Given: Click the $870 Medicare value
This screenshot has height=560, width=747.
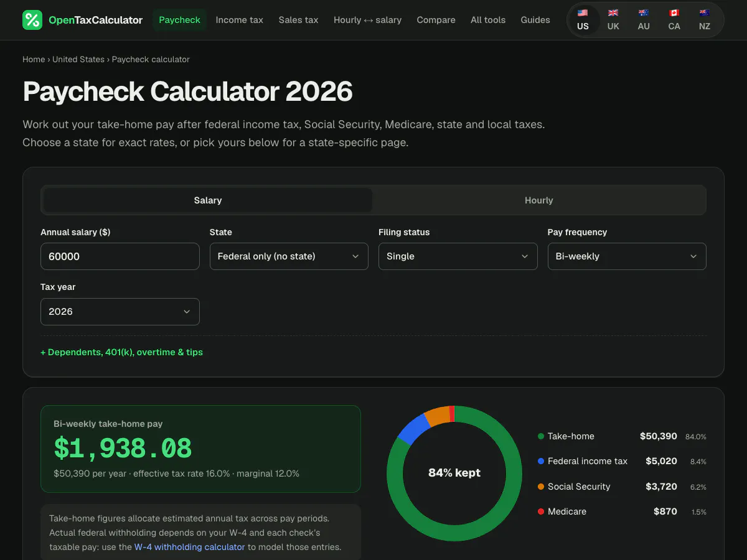Looking at the screenshot, I should coord(665,511).
